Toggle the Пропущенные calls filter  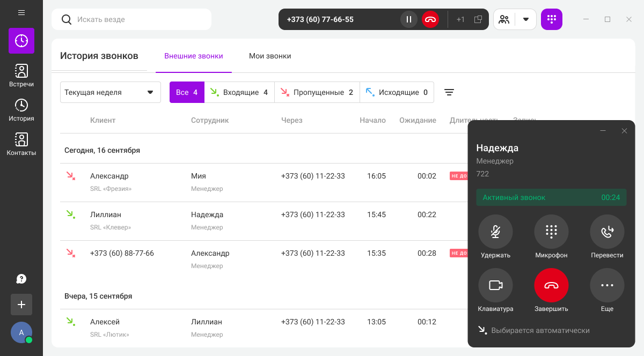click(317, 92)
